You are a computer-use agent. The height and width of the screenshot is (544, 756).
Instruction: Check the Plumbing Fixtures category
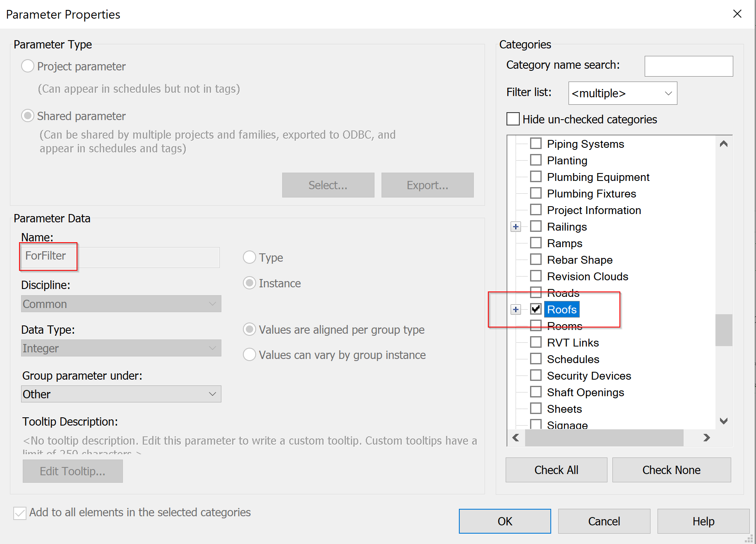pos(536,193)
